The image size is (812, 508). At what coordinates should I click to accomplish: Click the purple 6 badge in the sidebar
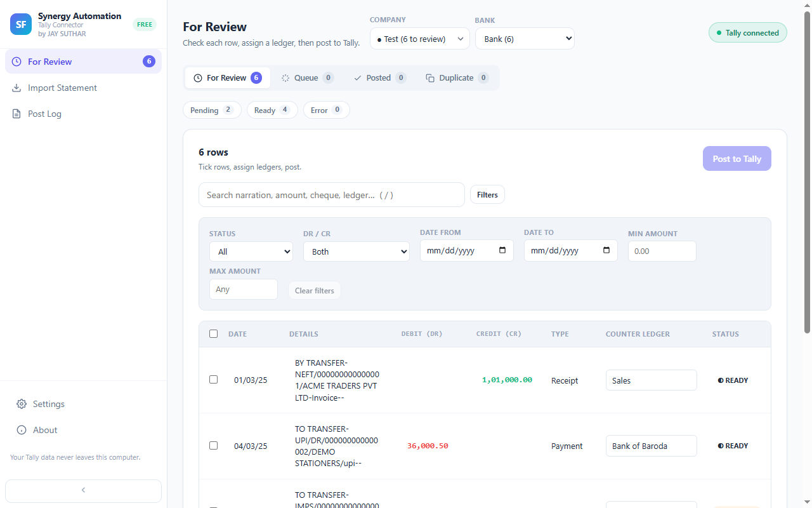149,61
